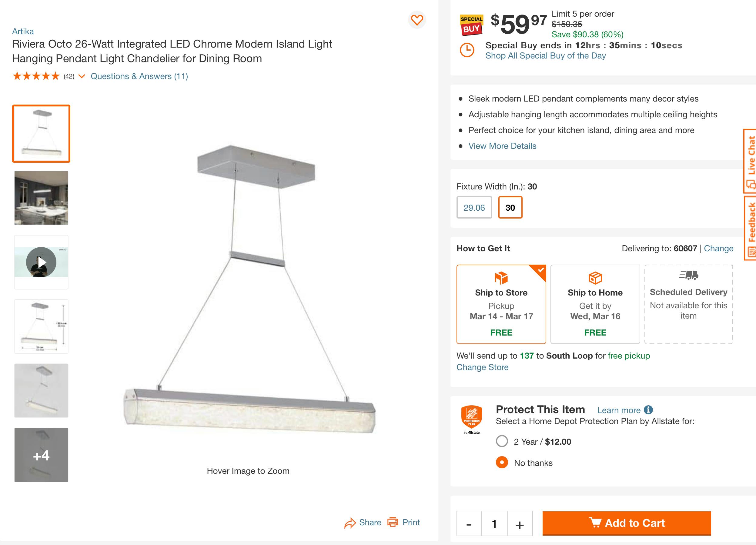
Task: Increase quantity with the plus button
Action: click(519, 524)
